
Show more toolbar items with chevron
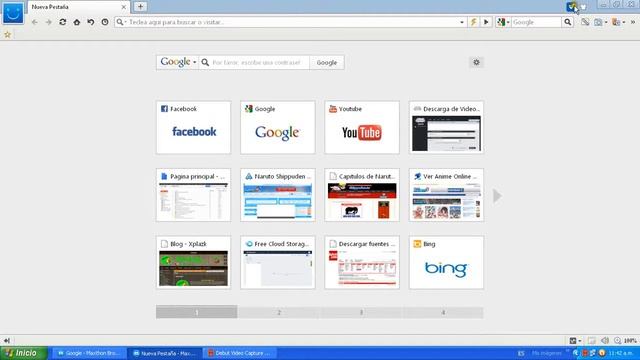pyautogui.click(x=633, y=22)
